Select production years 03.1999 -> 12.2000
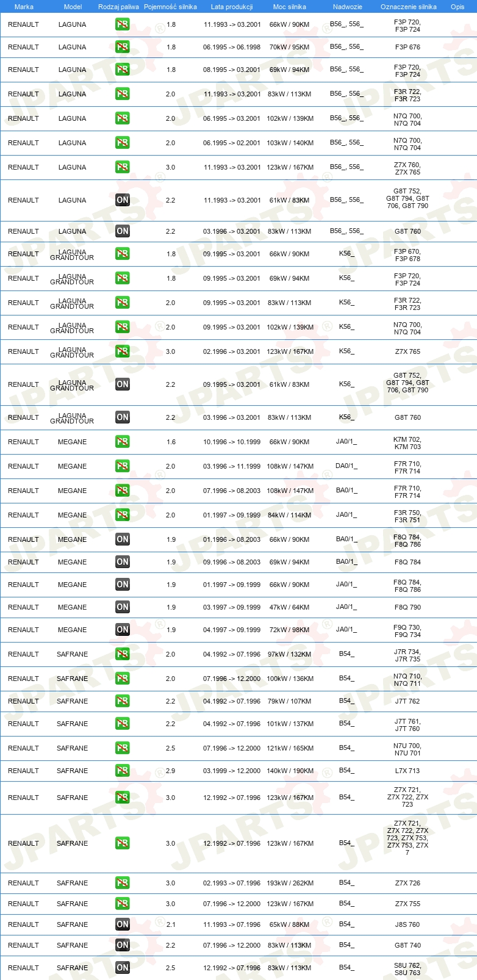The image size is (477, 980). [232, 771]
